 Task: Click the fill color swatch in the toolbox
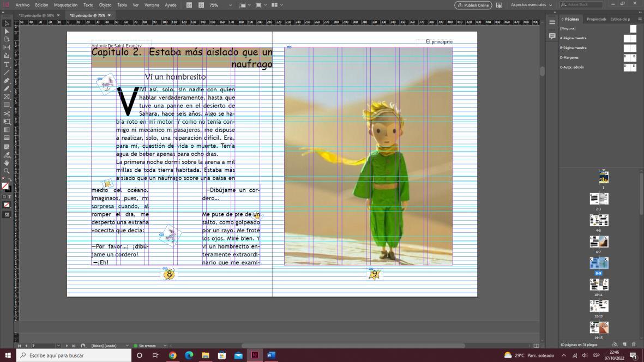point(5,185)
